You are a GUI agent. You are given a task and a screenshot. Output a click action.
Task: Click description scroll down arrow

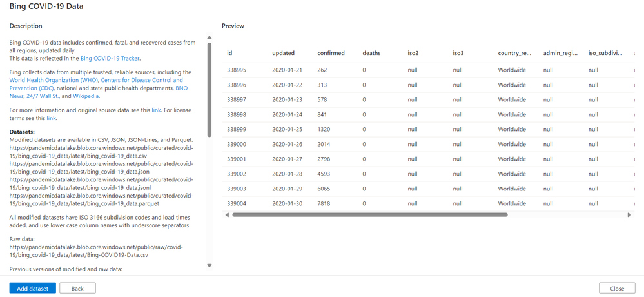(209, 266)
